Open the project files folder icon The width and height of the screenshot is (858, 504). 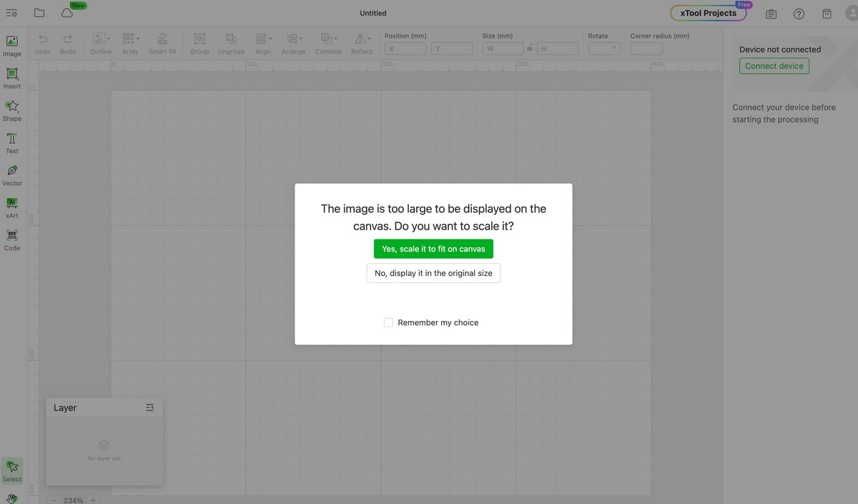pyautogui.click(x=39, y=14)
